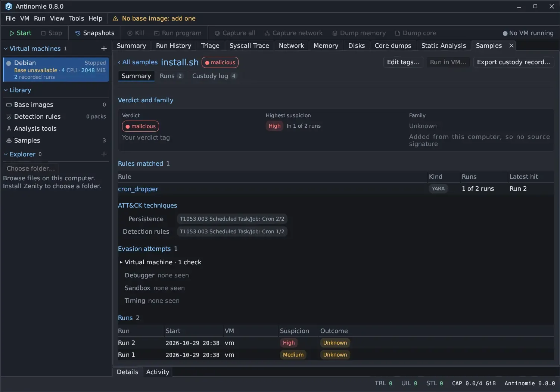Close the Samples tab with X icon
Screen dimensions: 560x392
(511, 46)
